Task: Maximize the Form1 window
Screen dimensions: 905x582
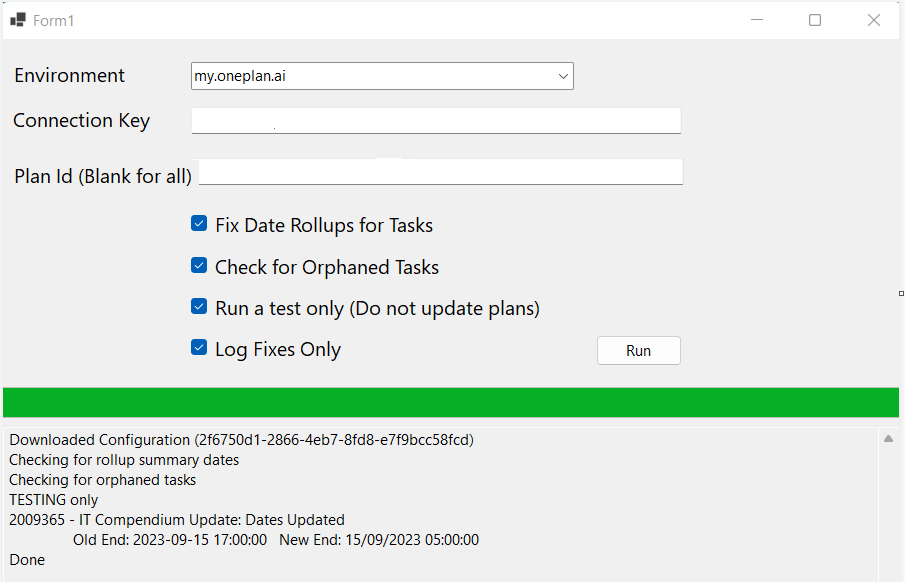Action: pyautogui.click(x=815, y=20)
